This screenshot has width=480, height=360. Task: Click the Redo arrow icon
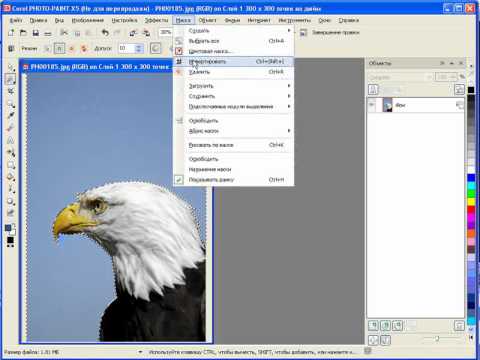point(117,33)
